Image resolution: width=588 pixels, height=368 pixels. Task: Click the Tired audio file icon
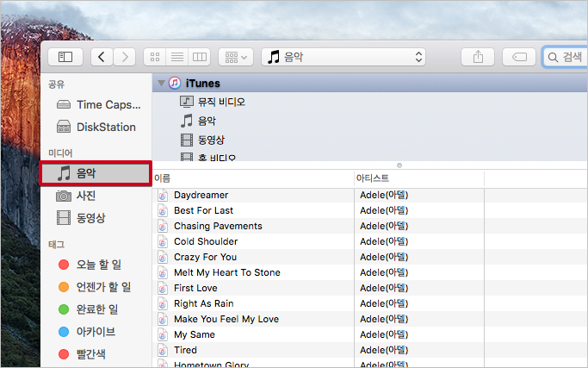[163, 351]
